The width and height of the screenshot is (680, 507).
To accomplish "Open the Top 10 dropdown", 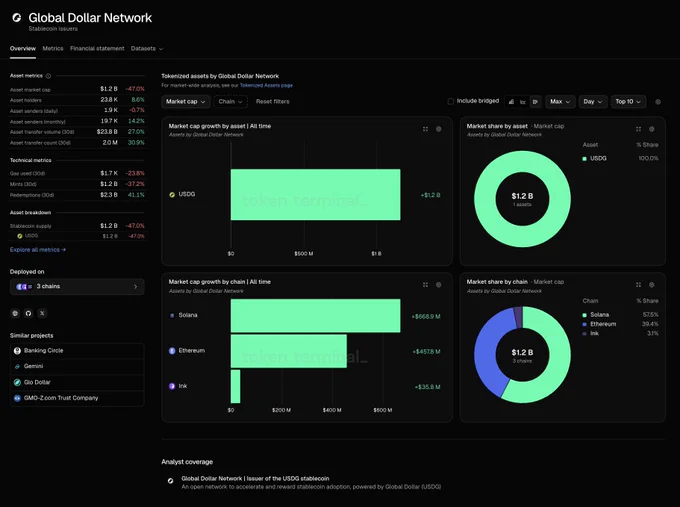I will click(628, 101).
